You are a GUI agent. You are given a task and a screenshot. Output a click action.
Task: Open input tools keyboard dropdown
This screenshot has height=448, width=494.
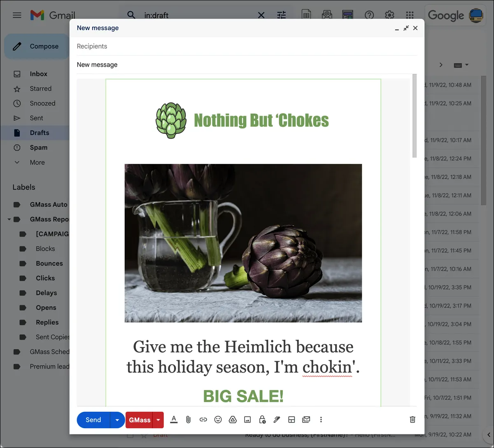click(x=461, y=65)
